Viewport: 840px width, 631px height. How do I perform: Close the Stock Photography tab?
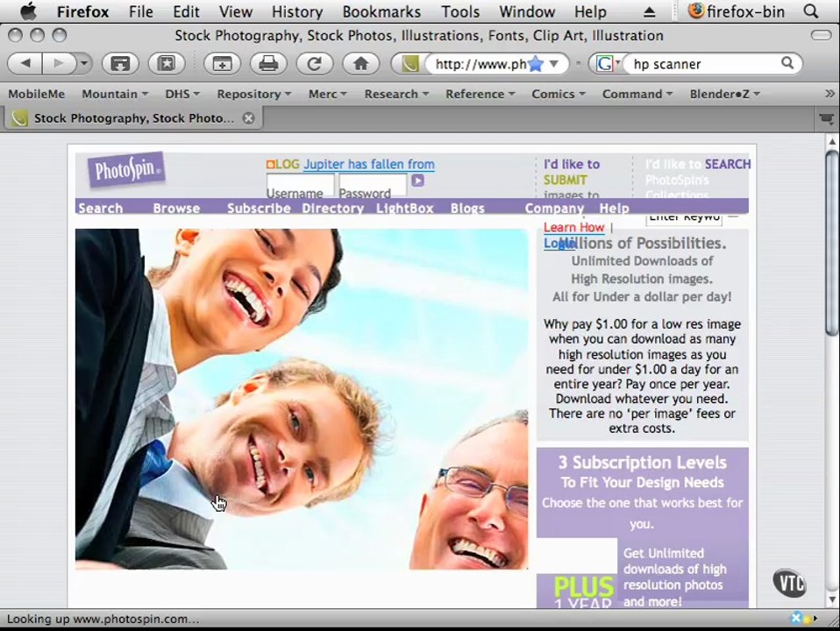click(x=248, y=117)
